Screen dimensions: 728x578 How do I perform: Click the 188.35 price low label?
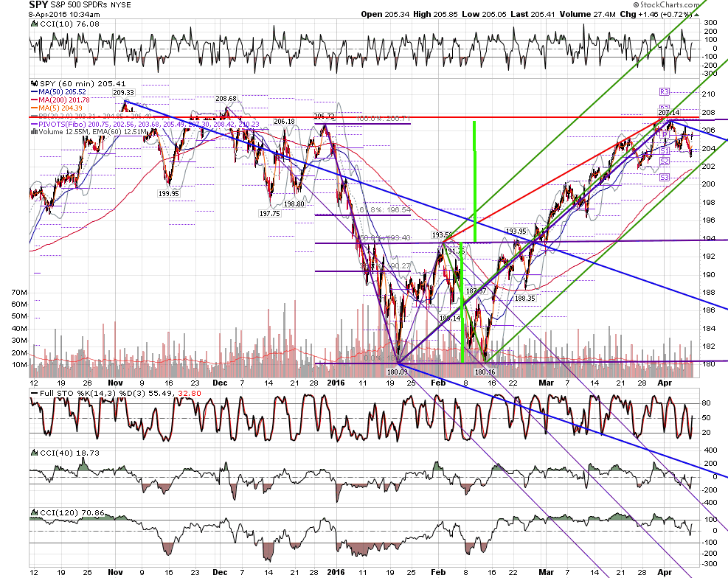(525, 299)
